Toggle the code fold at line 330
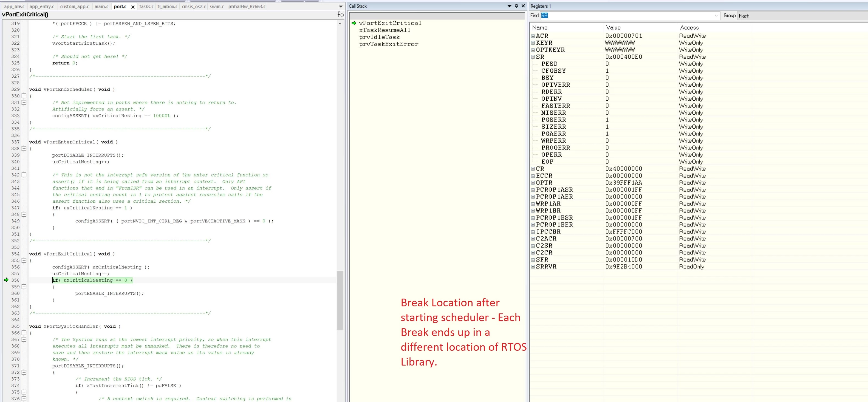 pyautogui.click(x=24, y=96)
